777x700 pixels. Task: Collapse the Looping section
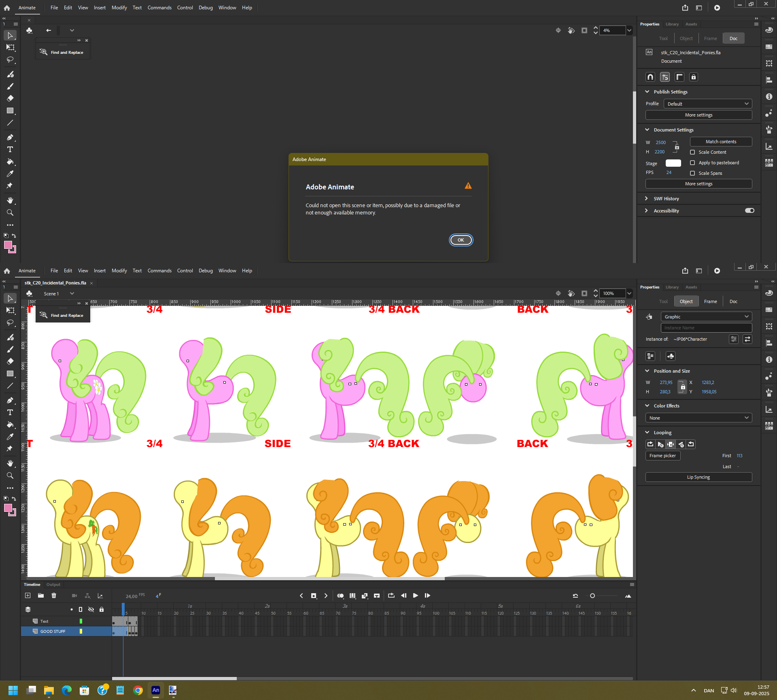pos(647,433)
